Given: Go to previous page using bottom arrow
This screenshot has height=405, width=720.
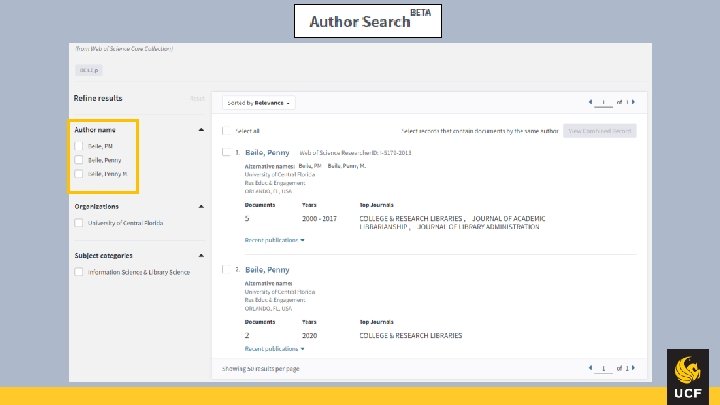Looking at the screenshot, I should point(590,368).
